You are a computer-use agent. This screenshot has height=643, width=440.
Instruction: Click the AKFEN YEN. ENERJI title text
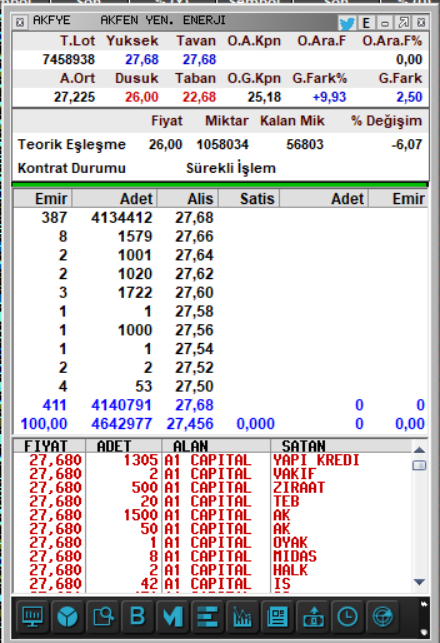163,20
